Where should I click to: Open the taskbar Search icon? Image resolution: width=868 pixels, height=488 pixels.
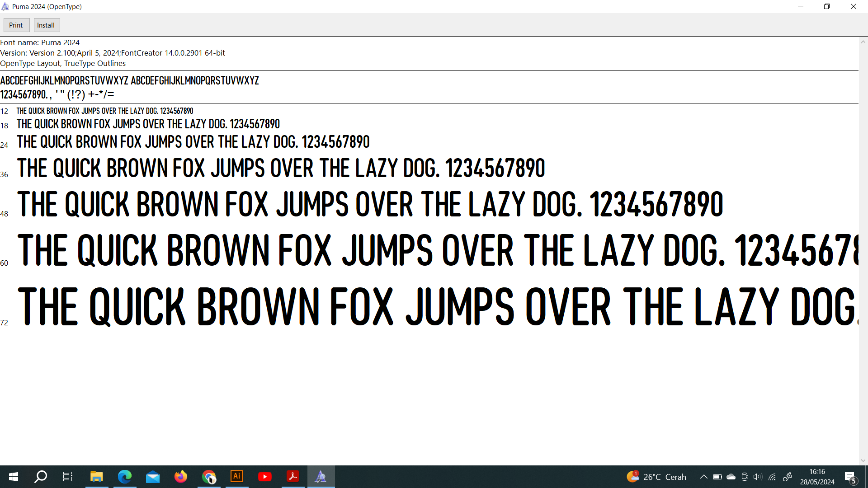pyautogui.click(x=41, y=477)
